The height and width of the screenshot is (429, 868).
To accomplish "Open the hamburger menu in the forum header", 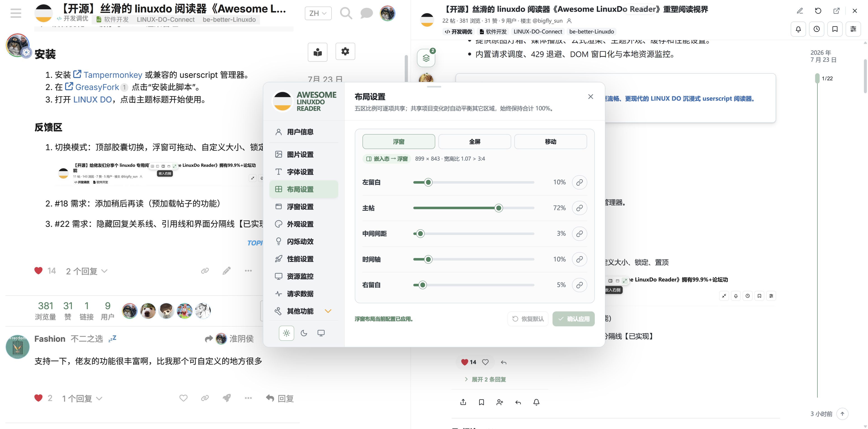I will (16, 14).
